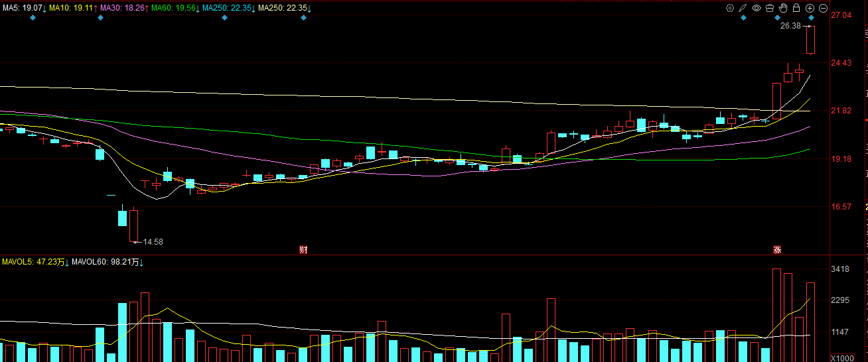Select the MA5: 19.07 indicator label
This screenshot has width=868, height=362.
click(x=23, y=8)
